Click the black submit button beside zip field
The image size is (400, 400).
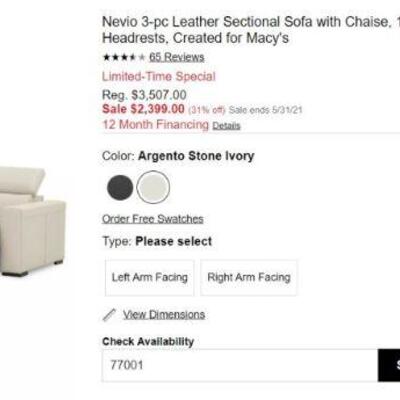(x=389, y=365)
